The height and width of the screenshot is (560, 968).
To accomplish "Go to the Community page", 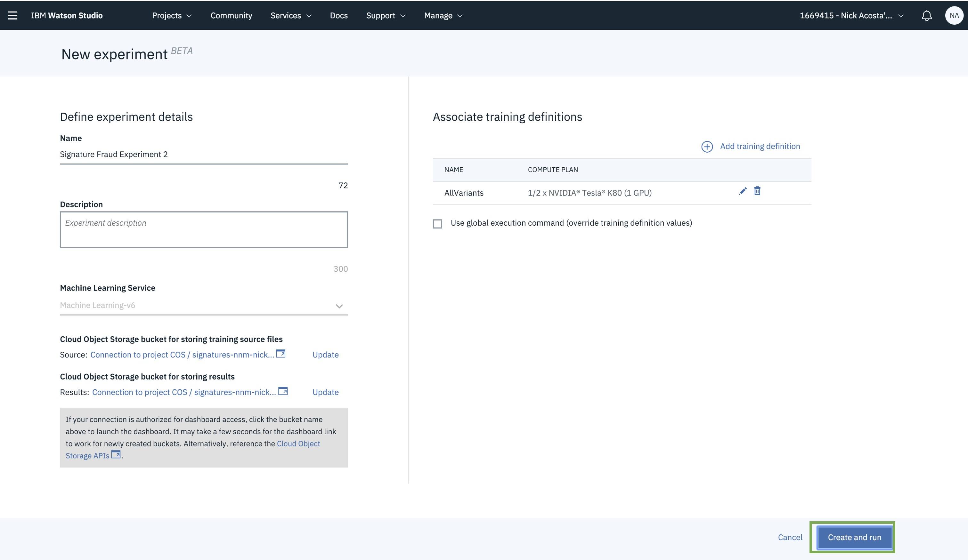I will pos(231,15).
